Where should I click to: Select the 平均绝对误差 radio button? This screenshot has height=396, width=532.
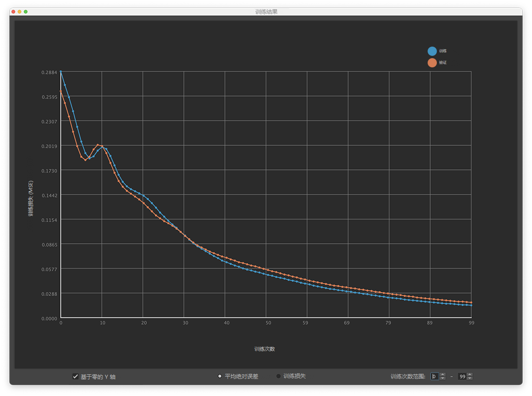tap(220, 376)
